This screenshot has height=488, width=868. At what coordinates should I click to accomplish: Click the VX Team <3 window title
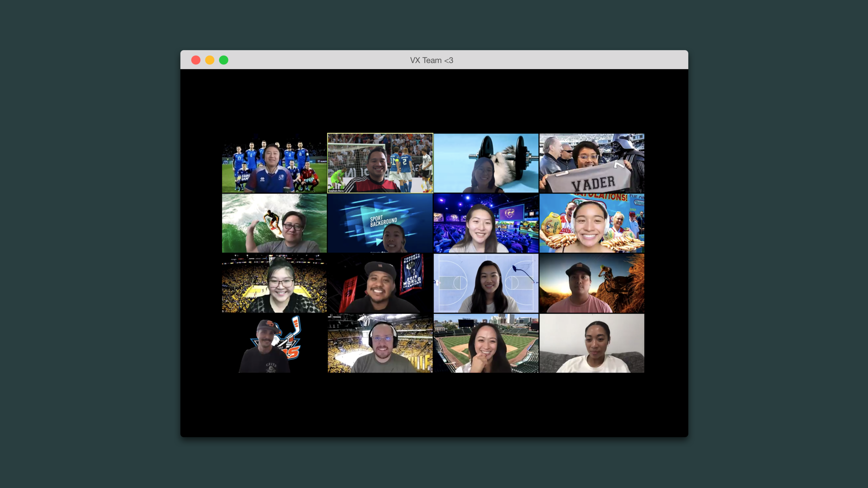432,60
